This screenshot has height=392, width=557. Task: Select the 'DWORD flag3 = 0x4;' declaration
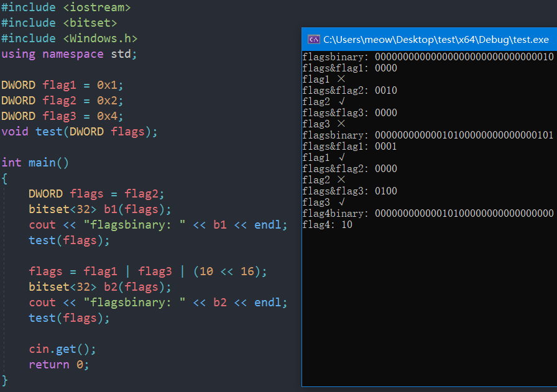62,116
